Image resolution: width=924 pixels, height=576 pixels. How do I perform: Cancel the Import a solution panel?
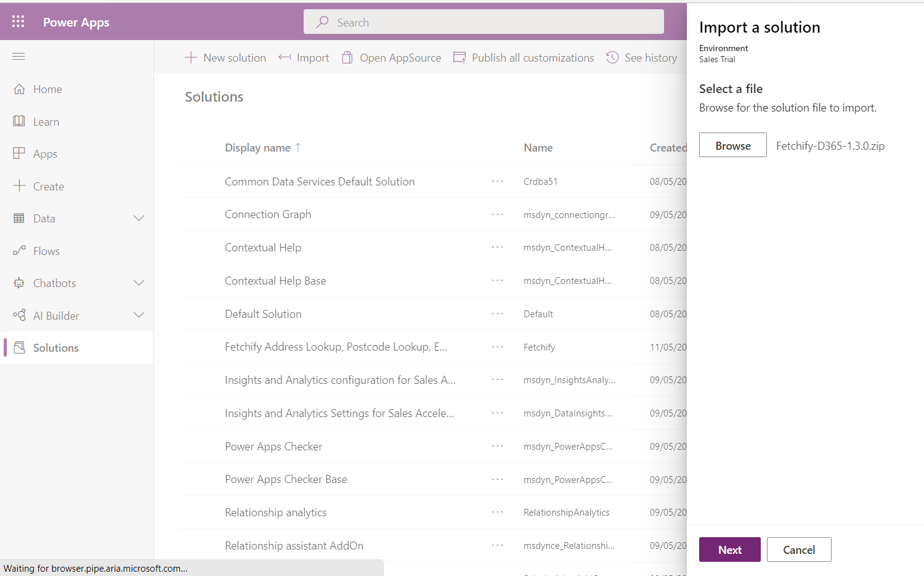799,550
